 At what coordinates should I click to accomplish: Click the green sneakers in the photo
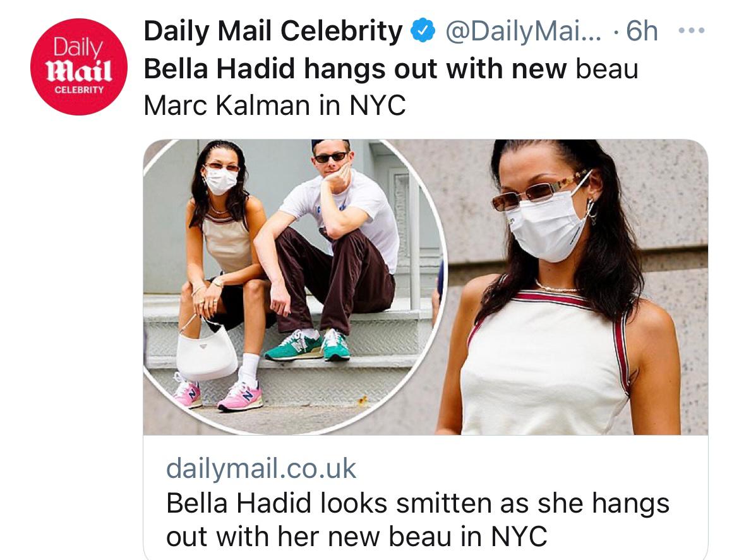(308, 345)
